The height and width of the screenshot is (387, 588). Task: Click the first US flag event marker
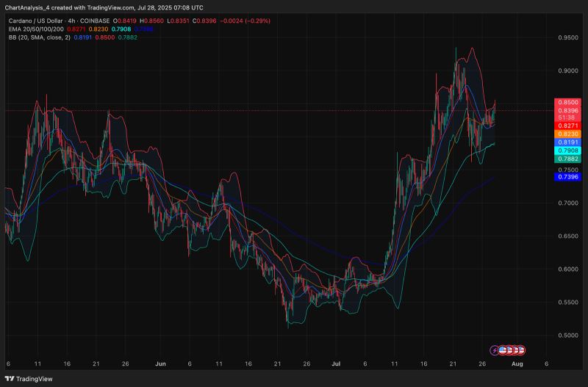pos(502,350)
